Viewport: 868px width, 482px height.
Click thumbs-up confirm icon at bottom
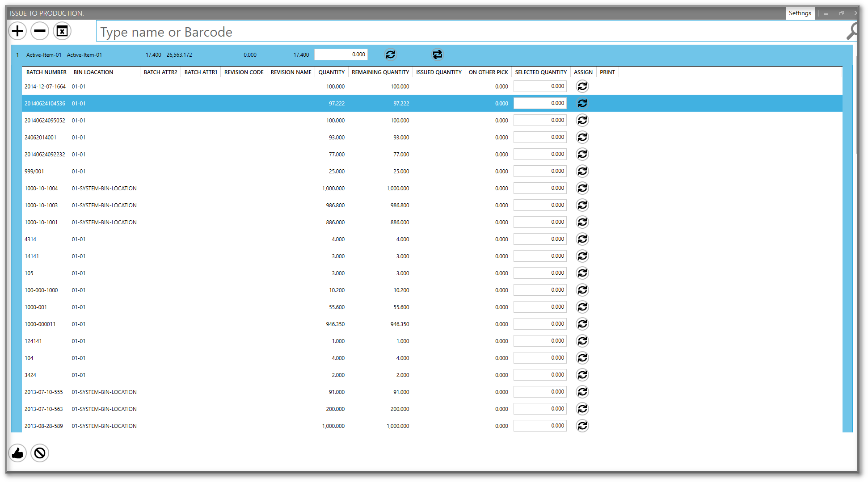(x=17, y=453)
